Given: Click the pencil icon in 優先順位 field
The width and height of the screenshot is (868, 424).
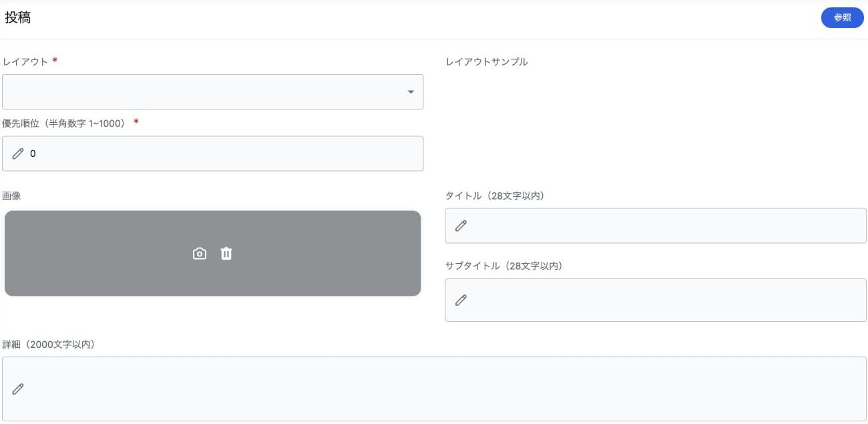Looking at the screenshot, I should point(18,154).
